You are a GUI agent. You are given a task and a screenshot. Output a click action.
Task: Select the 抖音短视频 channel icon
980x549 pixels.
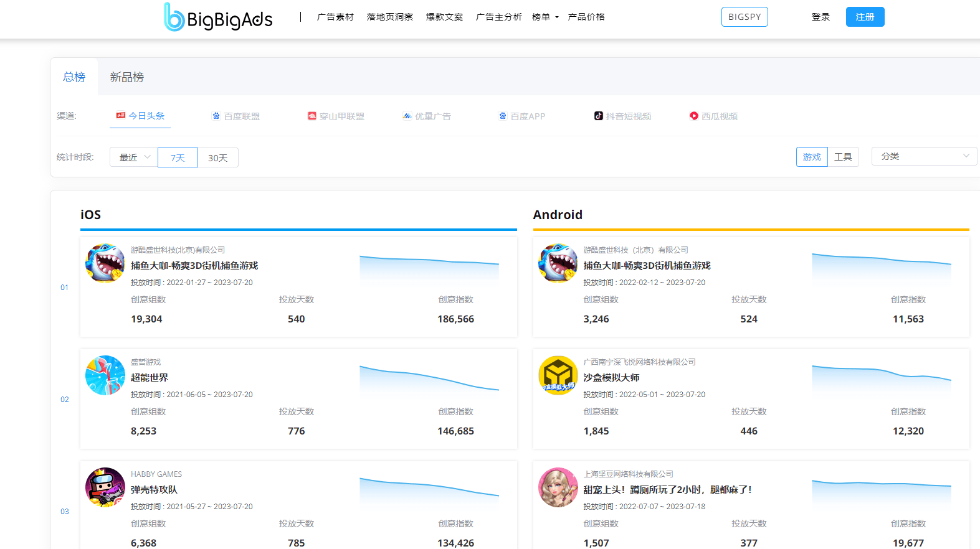pos(599,116)
